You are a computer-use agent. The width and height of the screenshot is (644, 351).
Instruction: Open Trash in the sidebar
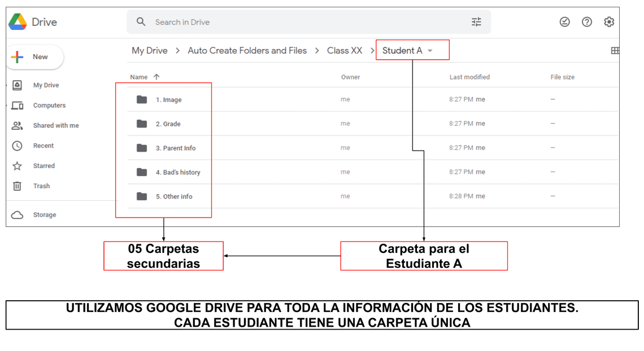point(41,186)
